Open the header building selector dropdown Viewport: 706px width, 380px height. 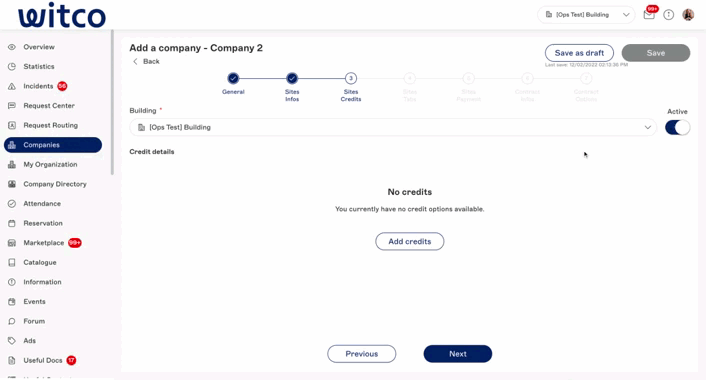586,15
